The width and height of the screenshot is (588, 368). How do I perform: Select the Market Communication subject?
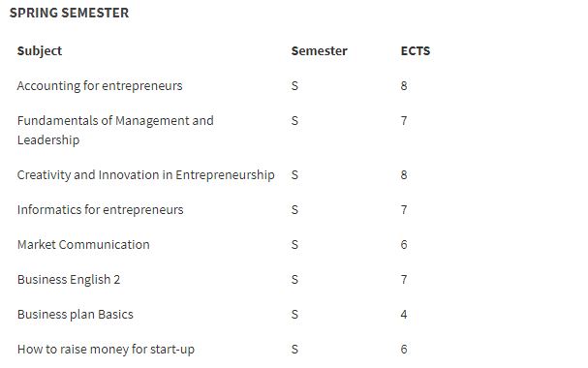83,245
